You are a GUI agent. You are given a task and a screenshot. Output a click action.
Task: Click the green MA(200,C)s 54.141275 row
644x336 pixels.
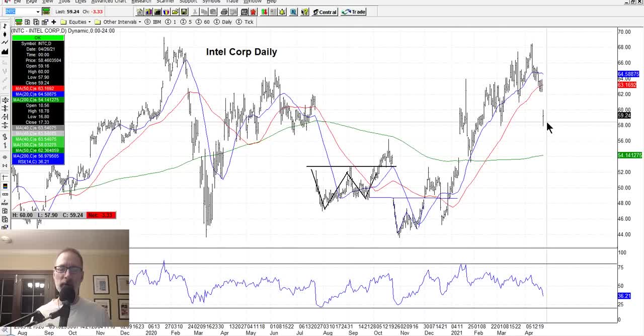click(x=38, y=100)
